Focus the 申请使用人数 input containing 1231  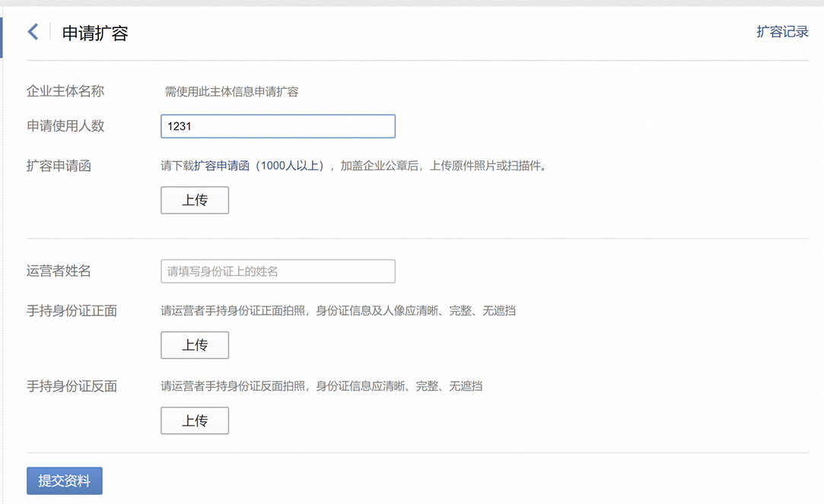[278, 126]
